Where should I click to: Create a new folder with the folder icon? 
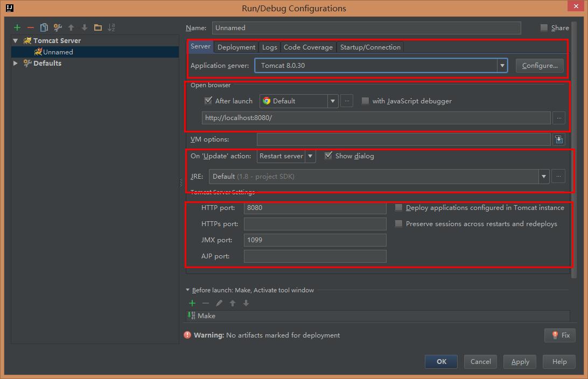98,27
